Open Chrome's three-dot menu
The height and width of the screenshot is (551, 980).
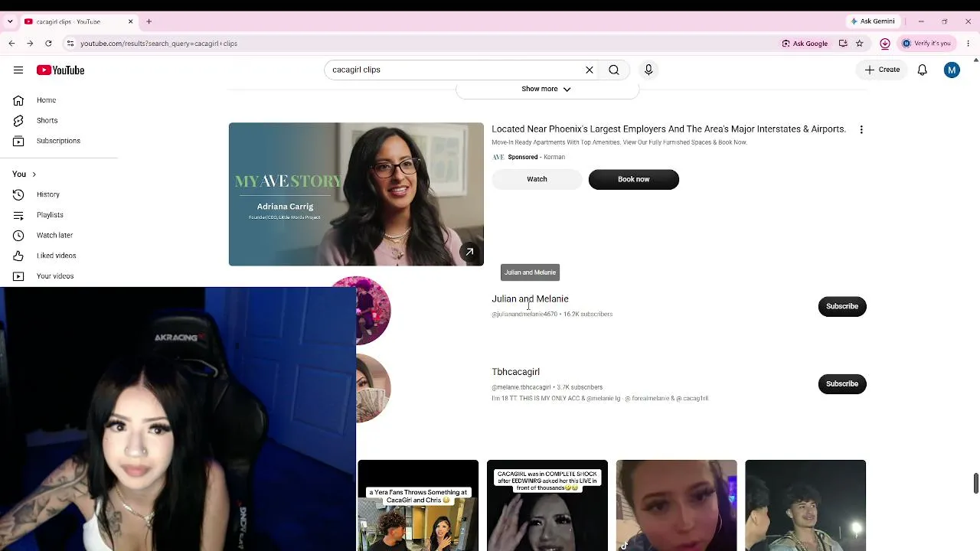(x=968, y=44)
